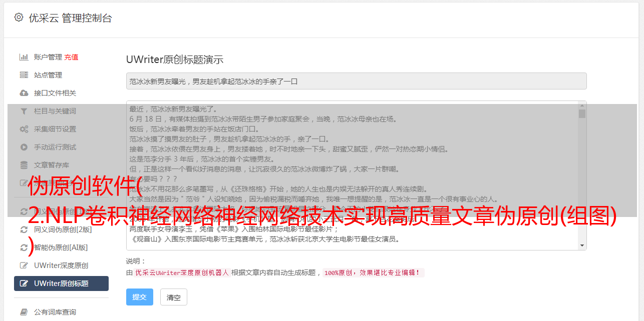Open the 采集细节设置 gears icon
Screen dimensions: 644x321
(24, 129)
